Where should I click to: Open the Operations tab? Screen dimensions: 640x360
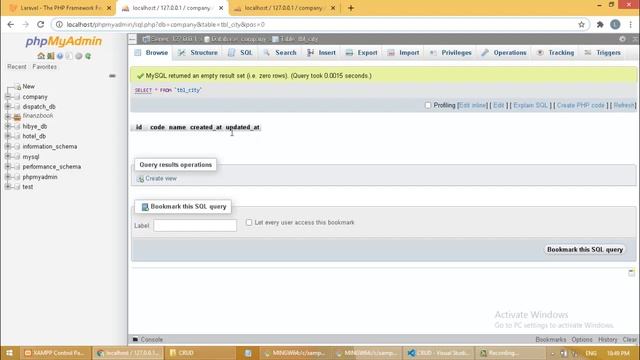click(x=504, y=53)
